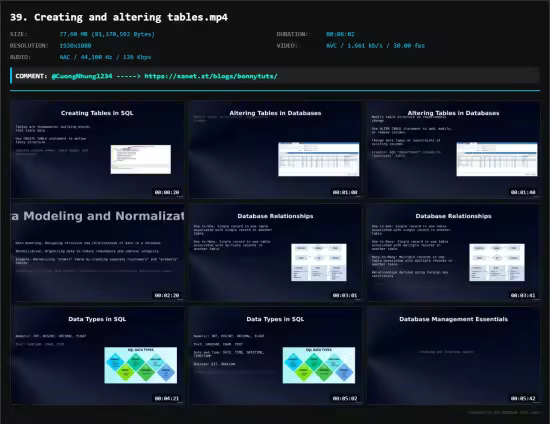
Task: Click the relationships diagram image at 00:03:01
Action: [319, 262]
